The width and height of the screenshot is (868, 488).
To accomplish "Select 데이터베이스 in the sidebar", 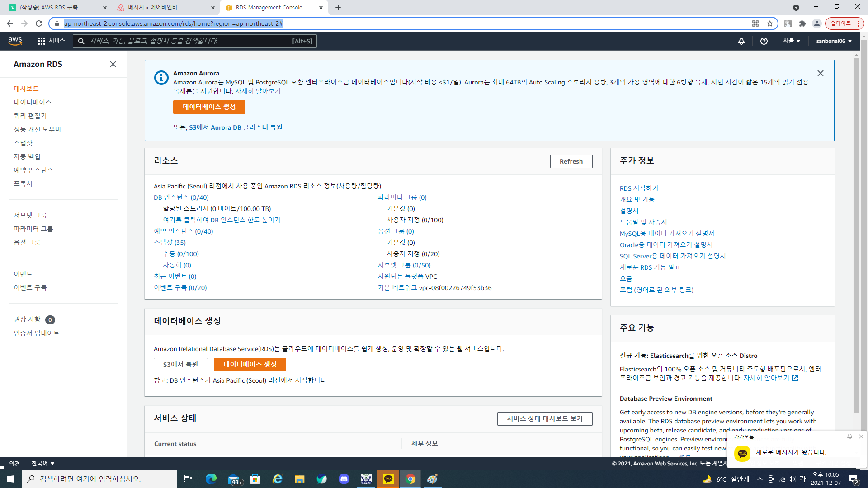I will (x=33, y=102).
